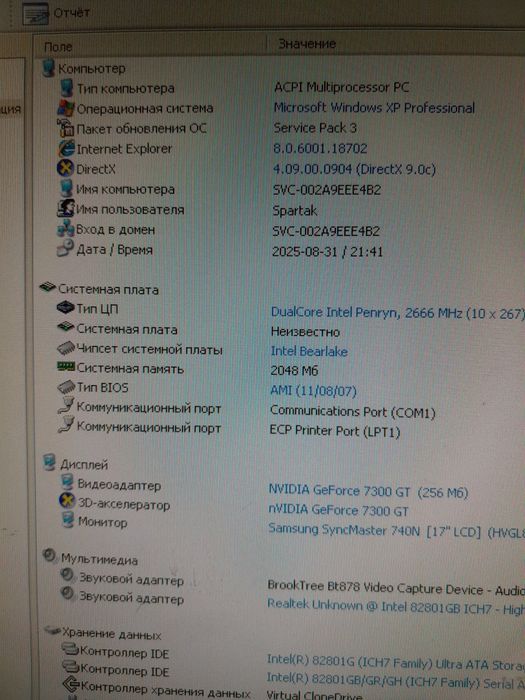Select the Системная плата field row label
This screenshot has width=525, height=700.
(x=127, y=330)
